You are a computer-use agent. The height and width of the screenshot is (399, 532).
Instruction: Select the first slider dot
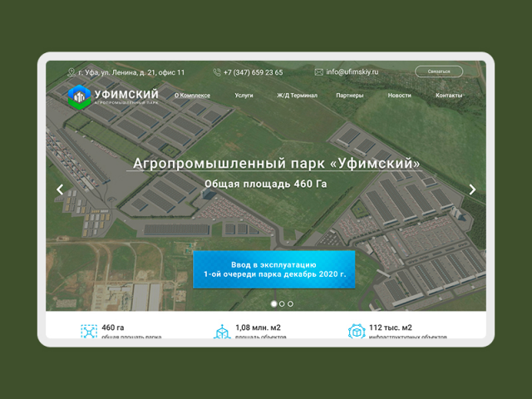pyautogui.click(x=273, y=303)
